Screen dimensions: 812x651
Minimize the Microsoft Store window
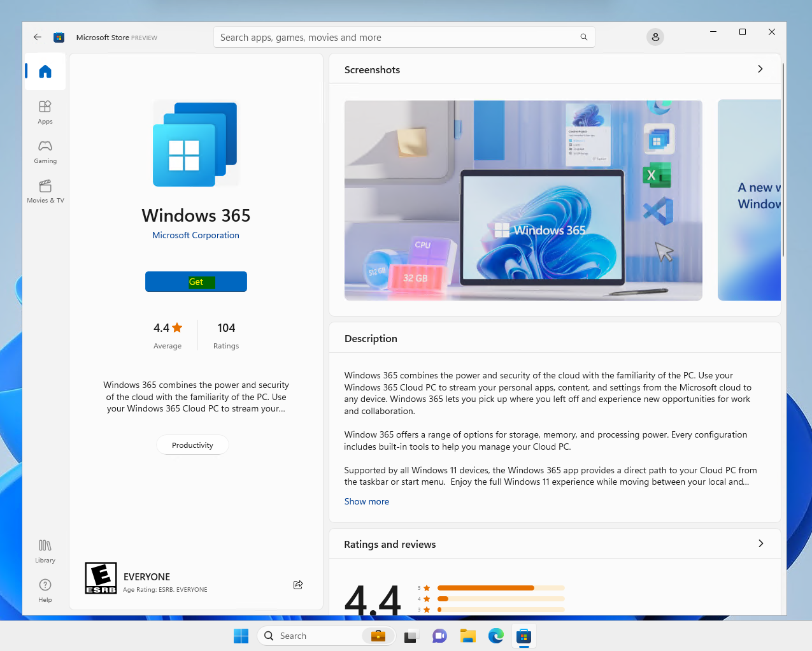713,32
